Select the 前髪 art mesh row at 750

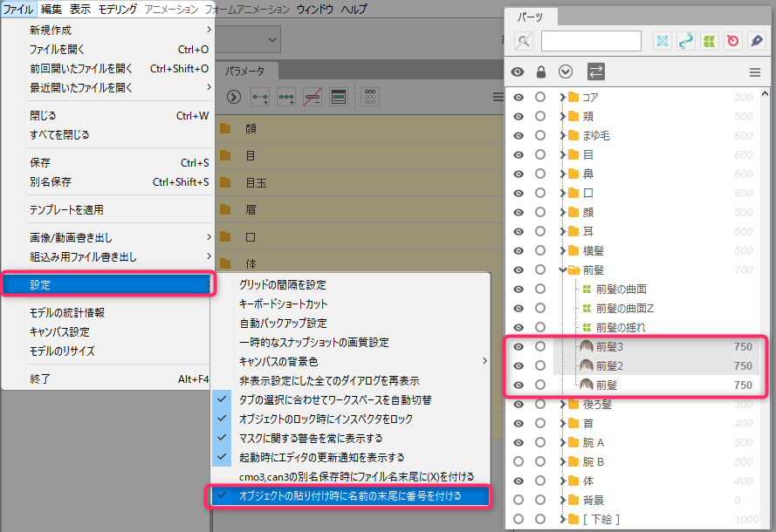pos(656,385)
